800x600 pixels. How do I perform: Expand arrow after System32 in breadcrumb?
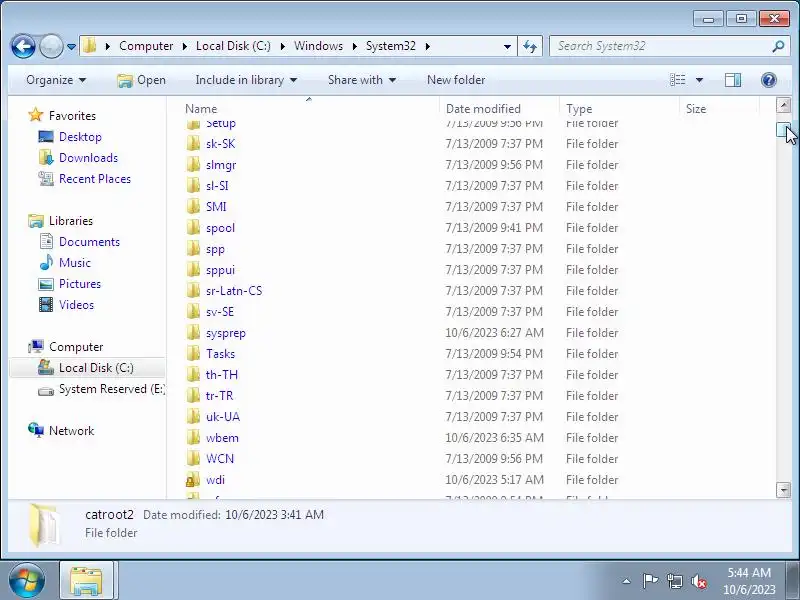pyautogui.click(x=428, y=46)
